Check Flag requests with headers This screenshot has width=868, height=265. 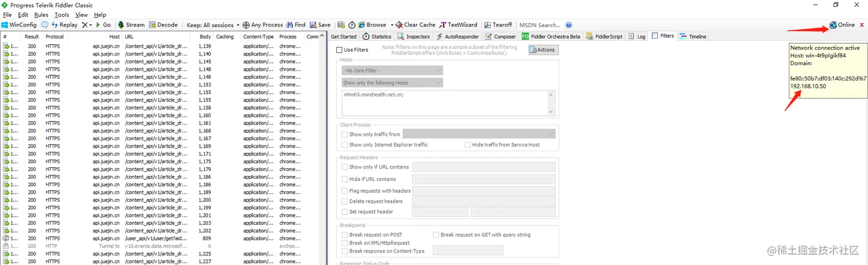tap(344, 191)
